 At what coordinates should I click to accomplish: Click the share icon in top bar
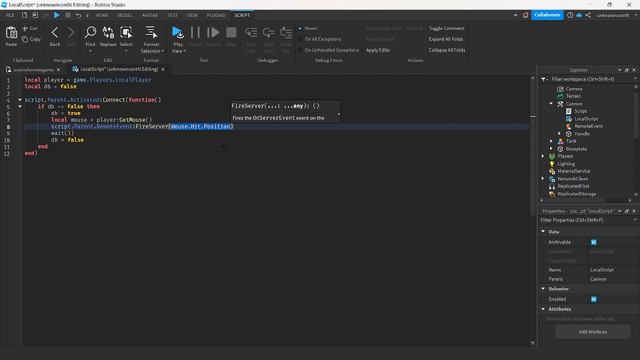[588, 15]
